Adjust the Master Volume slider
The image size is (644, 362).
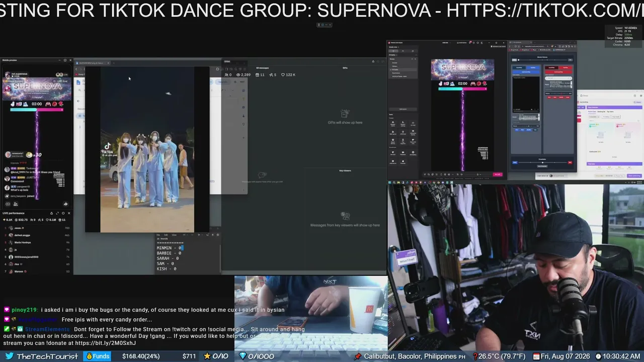click(542, 60)
